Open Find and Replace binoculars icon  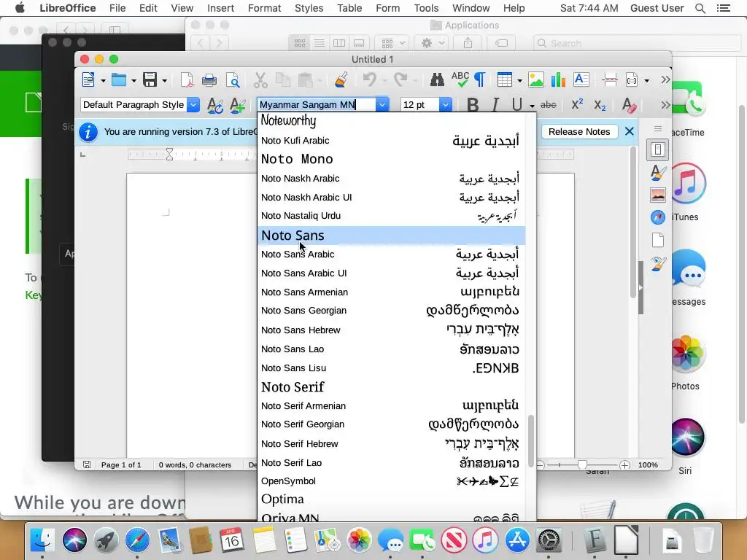pyautogui.click(x=437, y=80)
